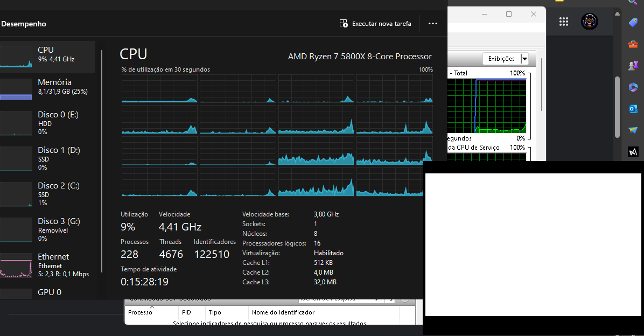Open Microsoft 365 from the sidebar
The height and width of the screenshot is (336, 644).
tap(633, 87)
